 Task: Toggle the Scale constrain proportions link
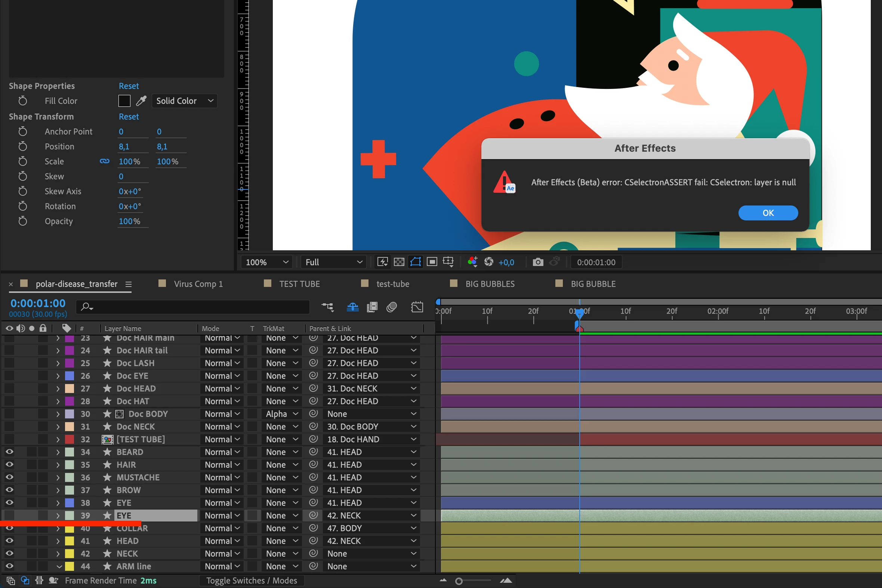coord(105,161)
